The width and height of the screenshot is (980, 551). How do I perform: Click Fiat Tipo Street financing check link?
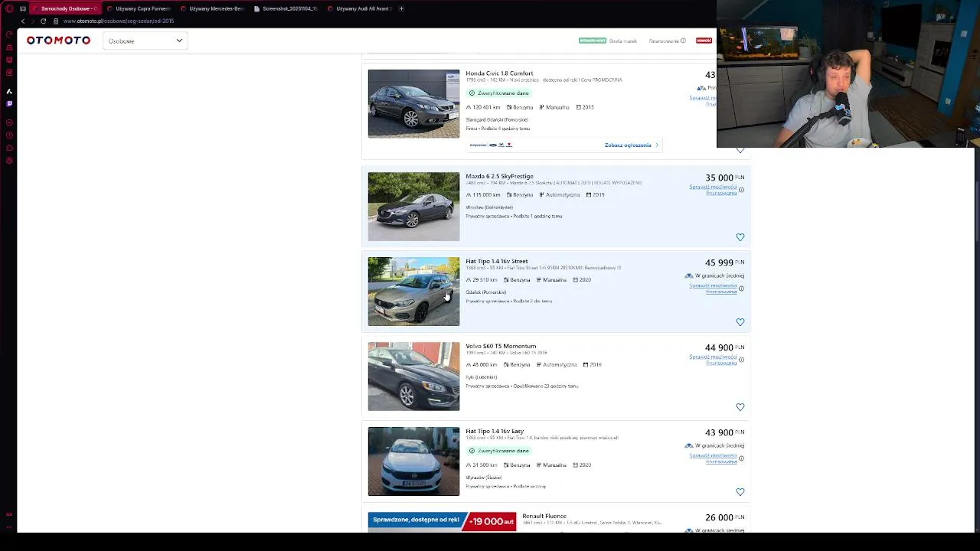(713, 289)
